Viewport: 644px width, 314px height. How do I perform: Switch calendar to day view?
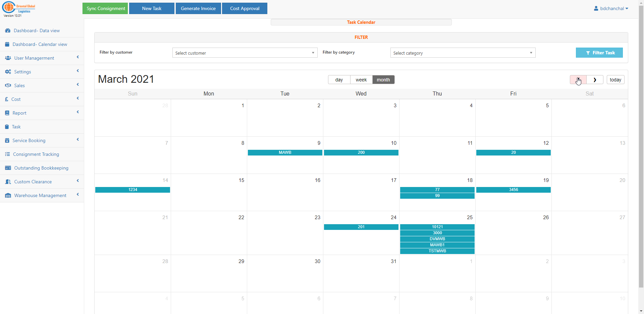339,80
